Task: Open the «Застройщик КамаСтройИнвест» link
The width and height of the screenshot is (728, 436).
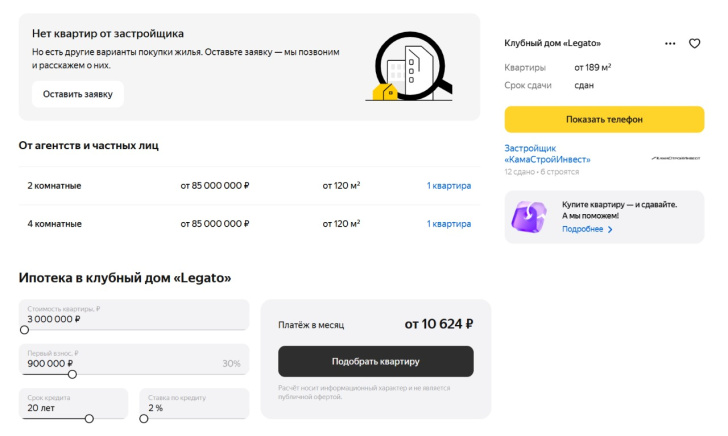Action: click(547, 153)
